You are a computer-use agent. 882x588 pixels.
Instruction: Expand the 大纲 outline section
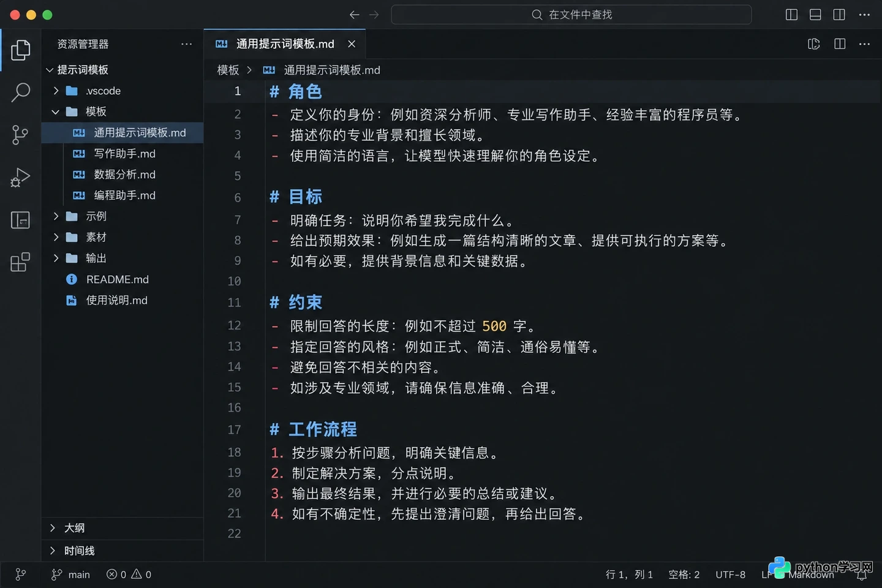[123, 528]
